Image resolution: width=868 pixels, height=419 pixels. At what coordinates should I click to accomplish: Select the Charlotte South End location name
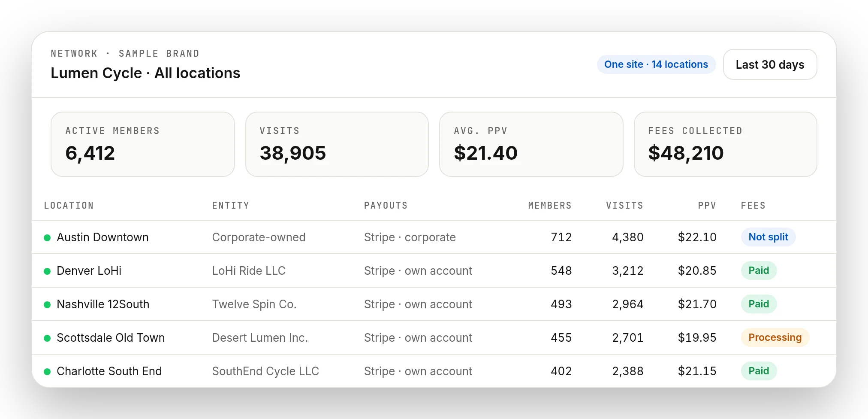click(x=109, y=371)
